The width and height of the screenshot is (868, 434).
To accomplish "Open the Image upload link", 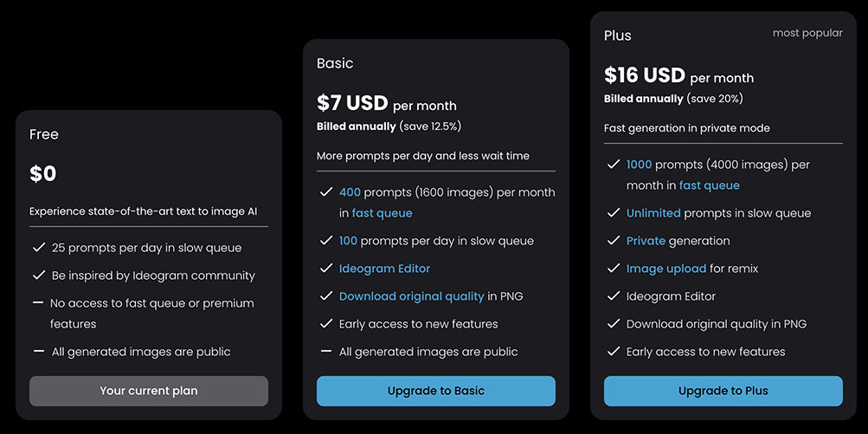I will (x=666, y=269).
